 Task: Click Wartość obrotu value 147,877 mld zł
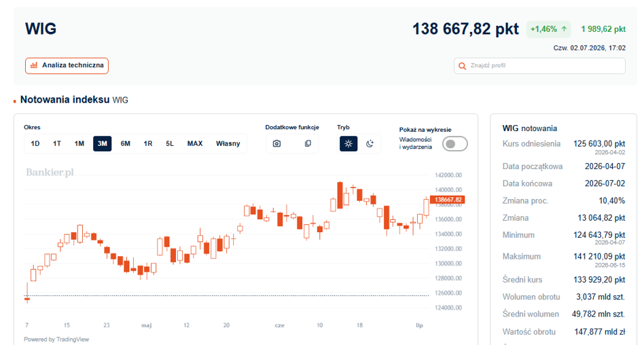tap(600, 332)
